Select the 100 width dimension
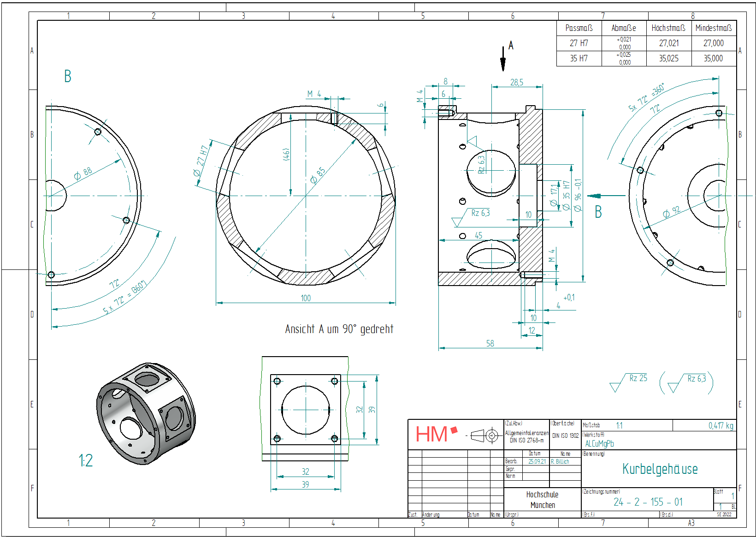Image resolution: width=756 pixels, height=537 pixels. pos(306,298)
